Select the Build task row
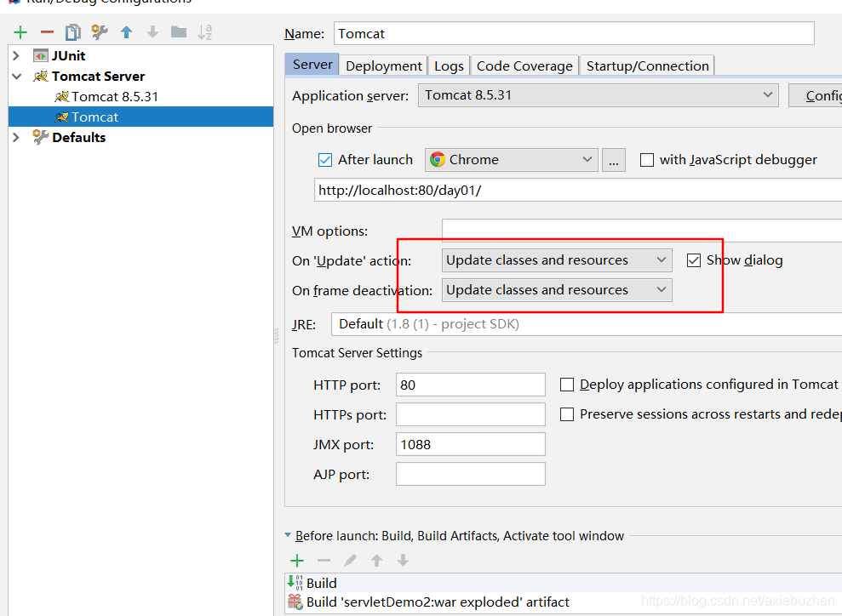The width and height of the screenshot is (842, 616). tap(564, 583)
